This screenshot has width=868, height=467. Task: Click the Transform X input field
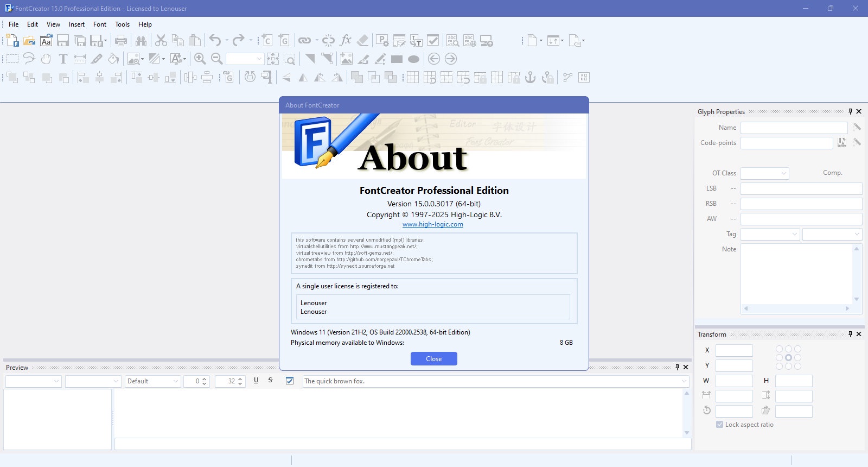point(734,350)
